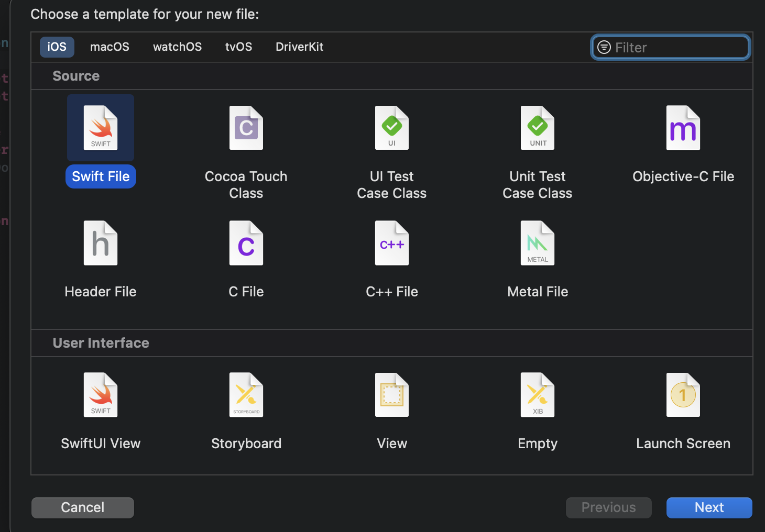Click the "Unit Test Case Class" label
This screenshot has height=532, width=765.
538,185
